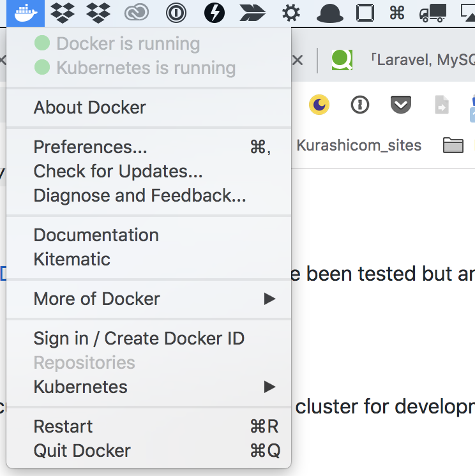Open the delivery truck menu bar icon
Image resolution: width=475 pixels, height=476 pixels.
[x=433, y=13]
